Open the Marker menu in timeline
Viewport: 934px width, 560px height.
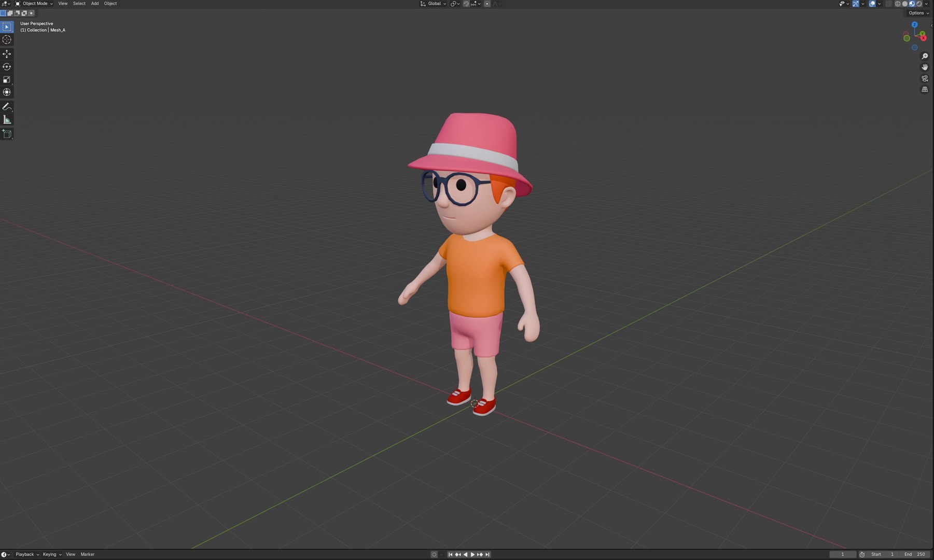(88, 554)
